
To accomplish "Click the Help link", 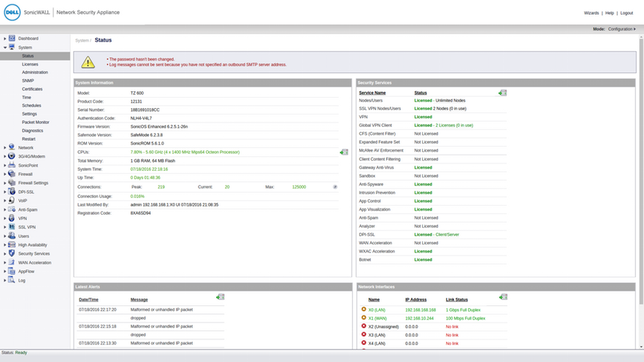I will point(610,13).
